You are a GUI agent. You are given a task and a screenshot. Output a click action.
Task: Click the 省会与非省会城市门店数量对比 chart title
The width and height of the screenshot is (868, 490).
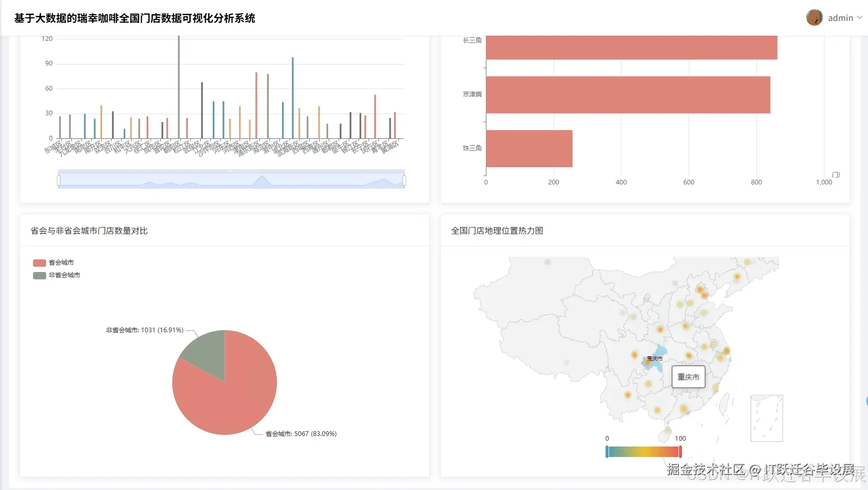click(89, 231)
